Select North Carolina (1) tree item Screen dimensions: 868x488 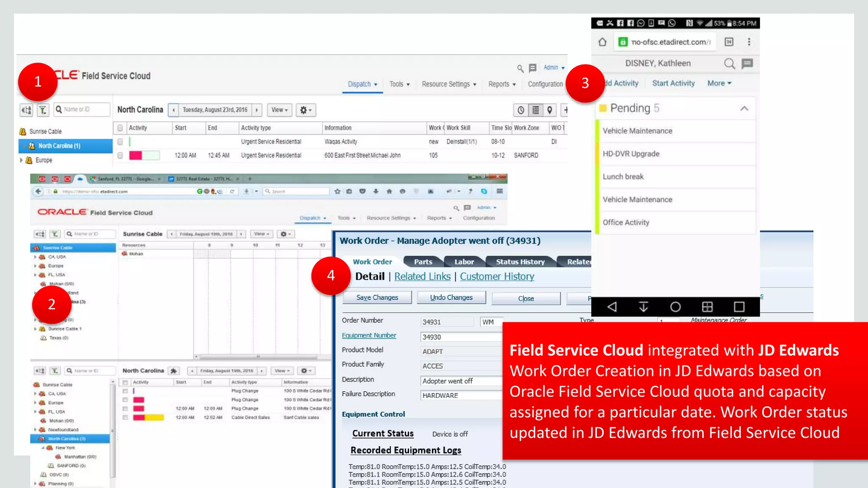pos(66,146)
